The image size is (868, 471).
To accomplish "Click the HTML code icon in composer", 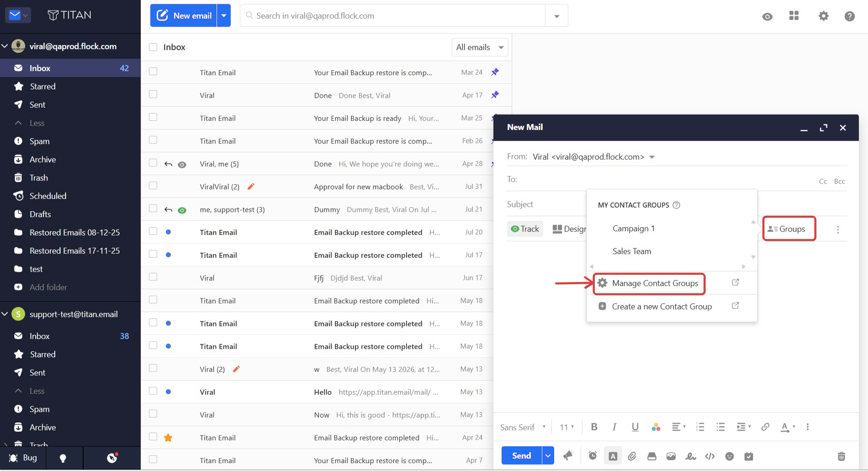I will click(x=710, y=456).
